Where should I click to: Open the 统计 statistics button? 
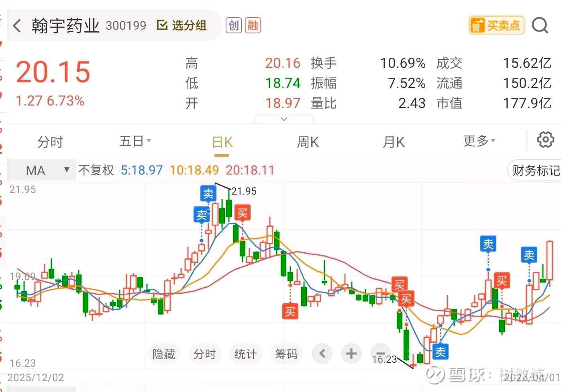click(245, 354)
